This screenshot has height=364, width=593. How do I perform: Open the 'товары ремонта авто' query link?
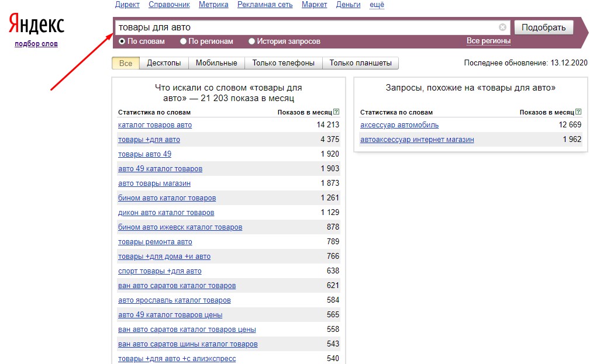tap(155, 241)
